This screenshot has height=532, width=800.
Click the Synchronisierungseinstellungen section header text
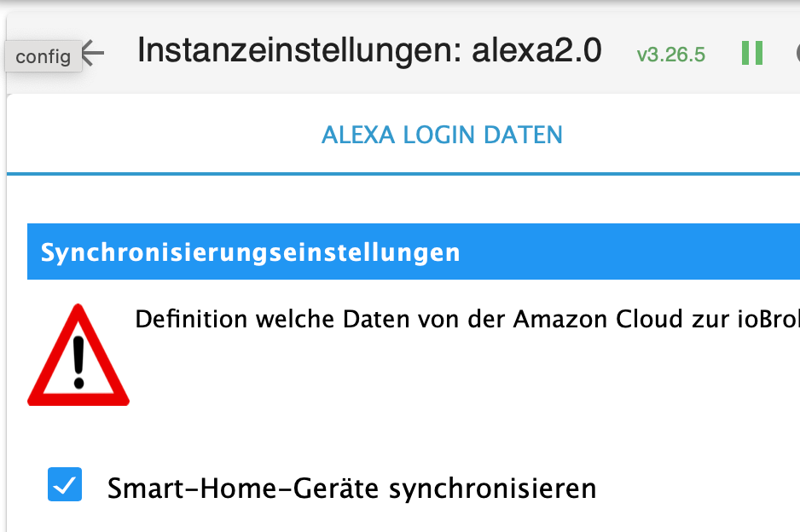pyautogui.click(x=251, y=252)
